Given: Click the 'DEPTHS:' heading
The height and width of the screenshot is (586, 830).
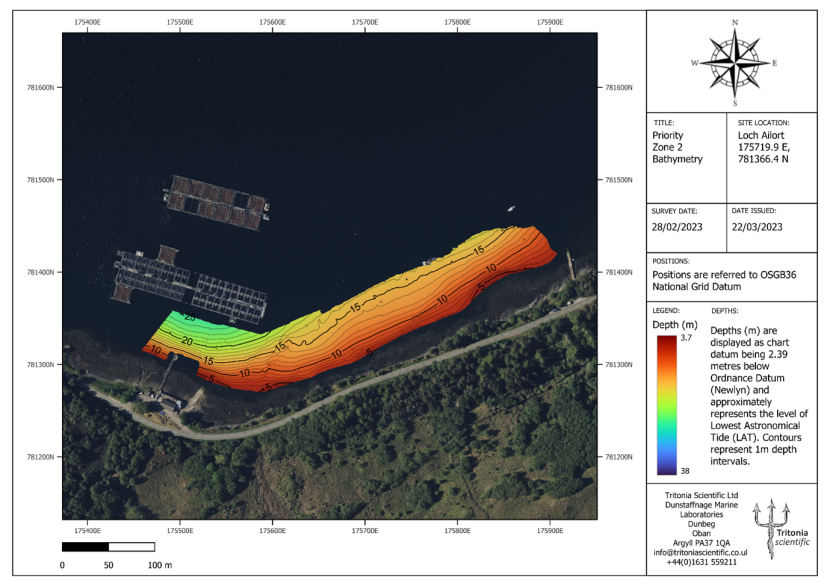Looking at the screenshot, I should (724, 311).
